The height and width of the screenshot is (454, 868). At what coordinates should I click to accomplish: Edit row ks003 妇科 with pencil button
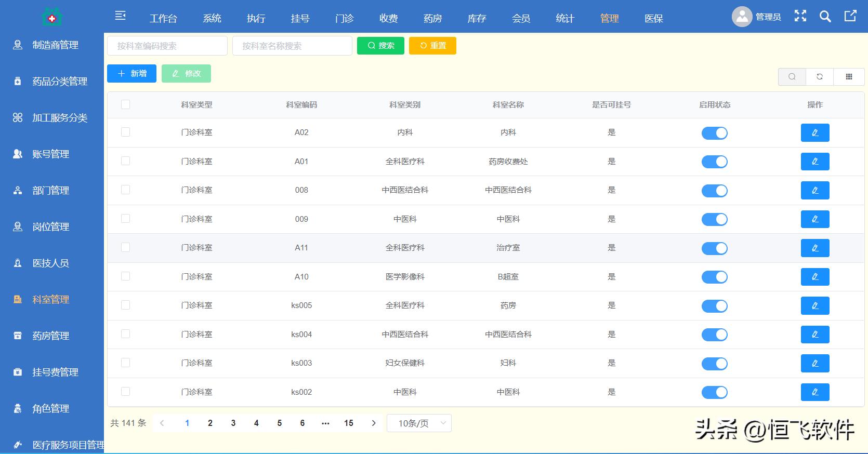(x=815, y=363)
